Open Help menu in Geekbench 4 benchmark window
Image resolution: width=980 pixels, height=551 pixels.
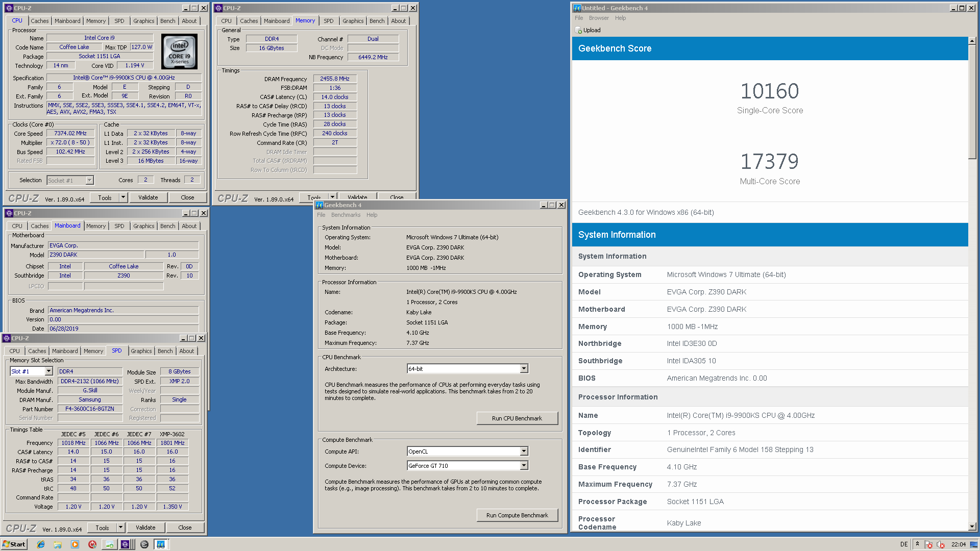(x=372, y=215)
